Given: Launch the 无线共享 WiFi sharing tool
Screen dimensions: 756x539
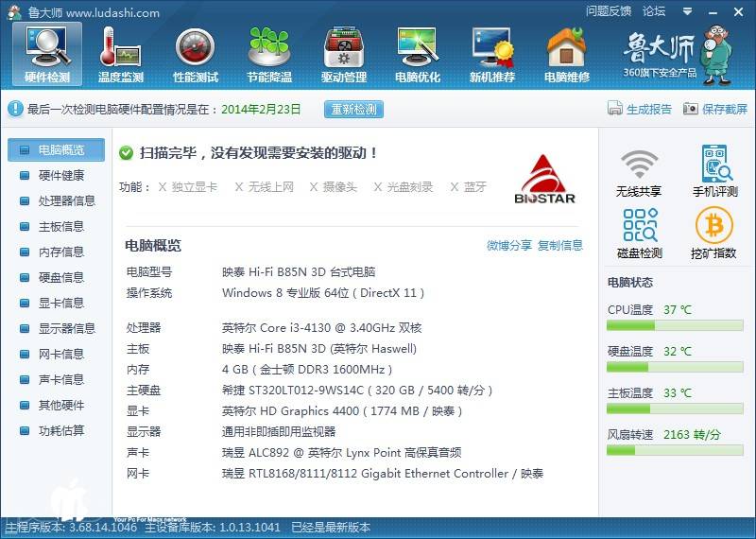Looking at the screenshot, I should (x=639, y=172).
